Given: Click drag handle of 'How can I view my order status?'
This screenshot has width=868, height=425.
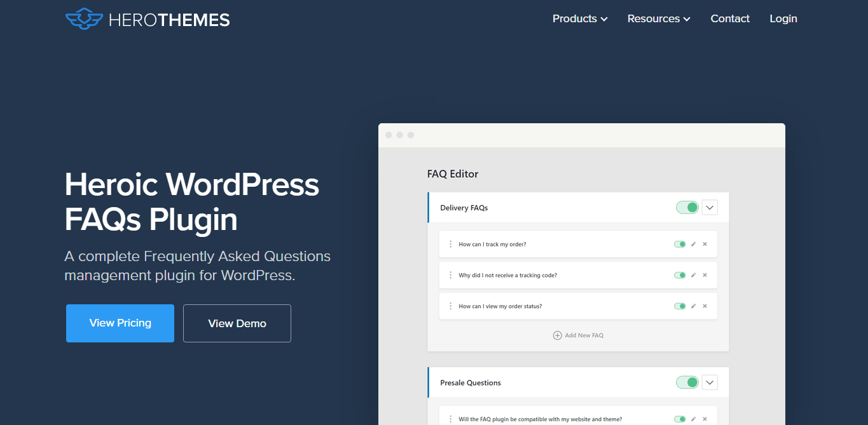Looking at the screenshot, I should [450, 306].
